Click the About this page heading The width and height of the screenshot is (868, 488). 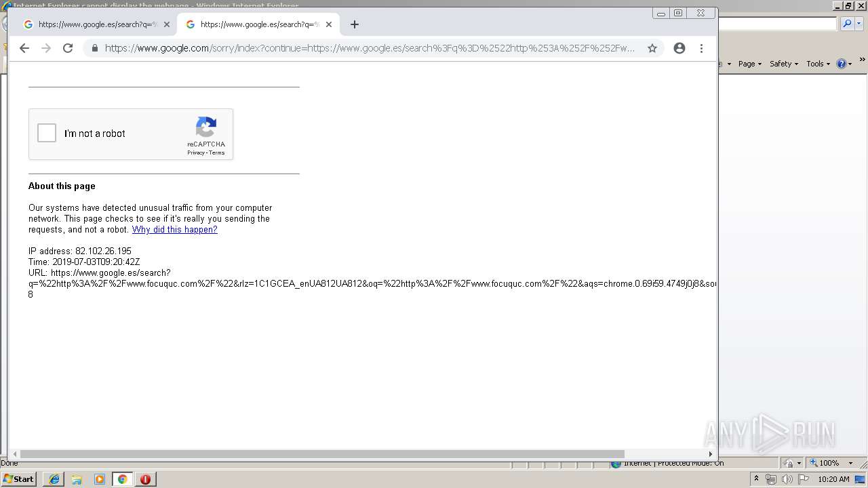[x=62, y=186]
